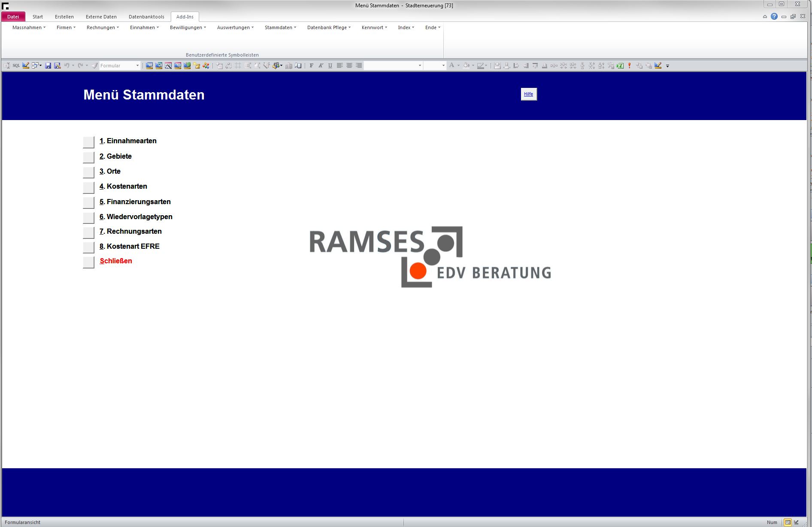Click the line color pencil icon
The width and height of the screenshot is (812, 527).
480,66
